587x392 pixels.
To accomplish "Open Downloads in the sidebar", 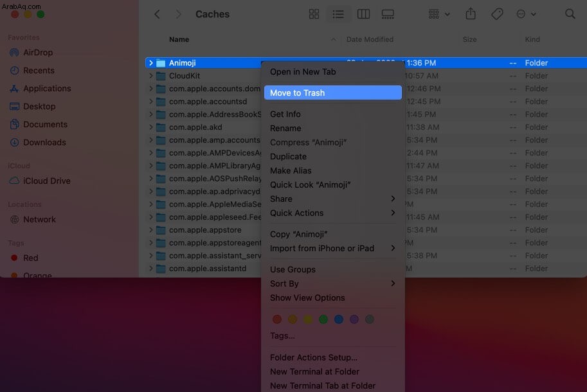I will tap(38, 142).
